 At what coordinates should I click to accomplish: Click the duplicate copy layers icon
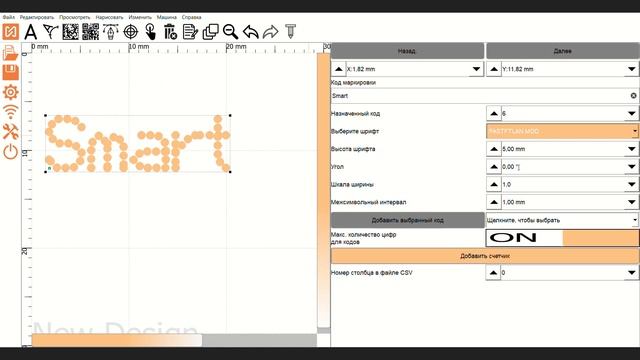tap(211, 32)
